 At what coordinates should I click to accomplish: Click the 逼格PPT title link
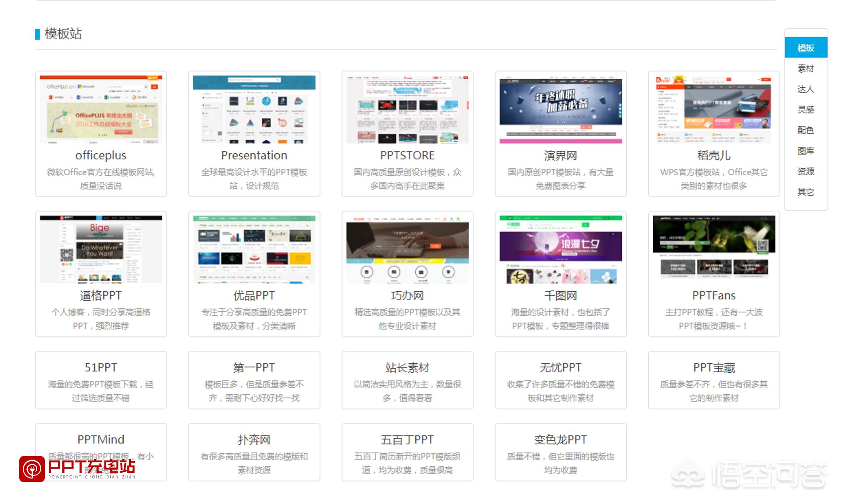[101, 296]
